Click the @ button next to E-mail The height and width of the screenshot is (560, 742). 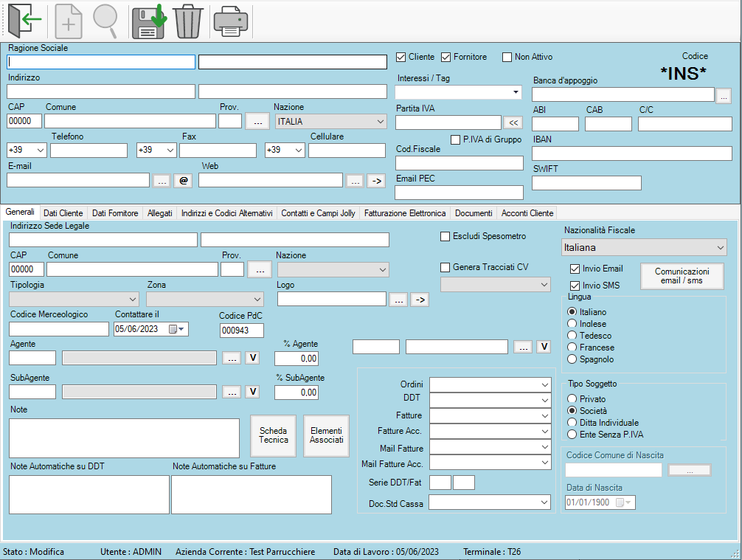(184, 180)
